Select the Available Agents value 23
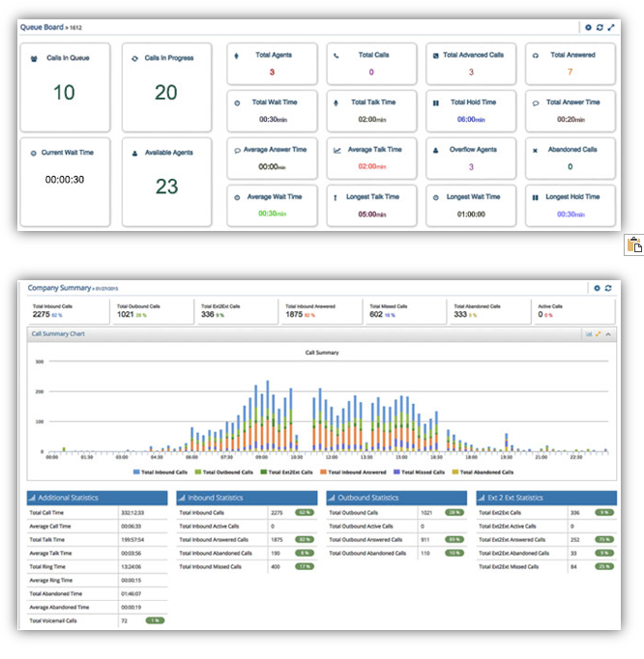The width and height of the screenshot is (644, 659). 166,186
